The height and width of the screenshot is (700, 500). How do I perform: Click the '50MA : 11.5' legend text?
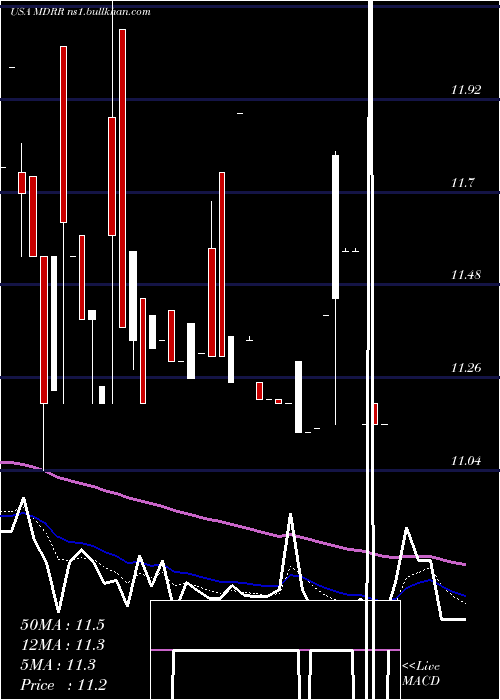coord(62,625)
